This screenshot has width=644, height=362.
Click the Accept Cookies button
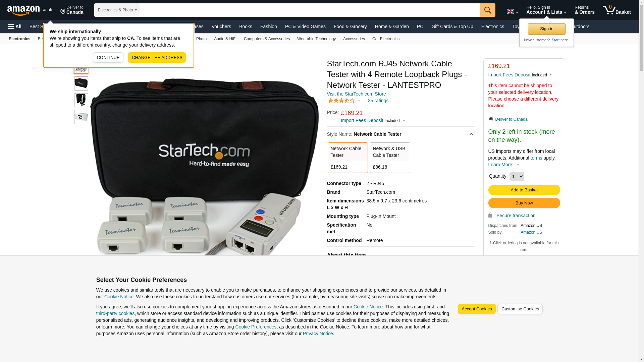pos(477,309)
